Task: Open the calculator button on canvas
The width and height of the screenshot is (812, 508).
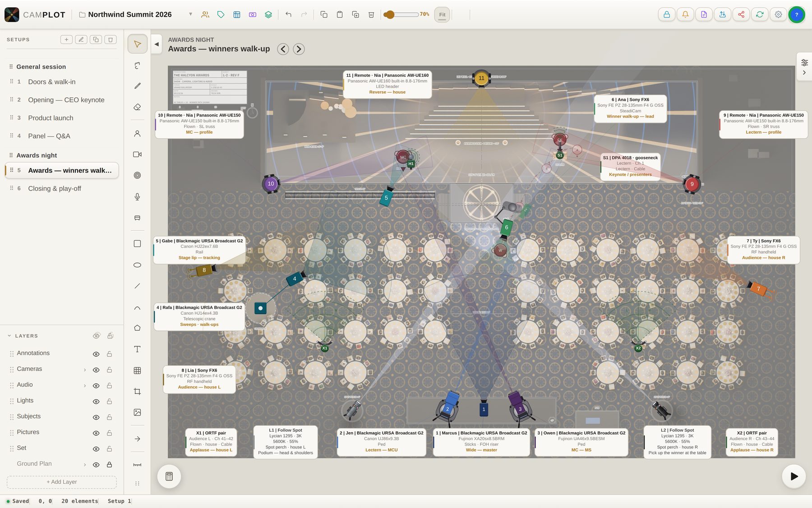Action: (169, 476)
